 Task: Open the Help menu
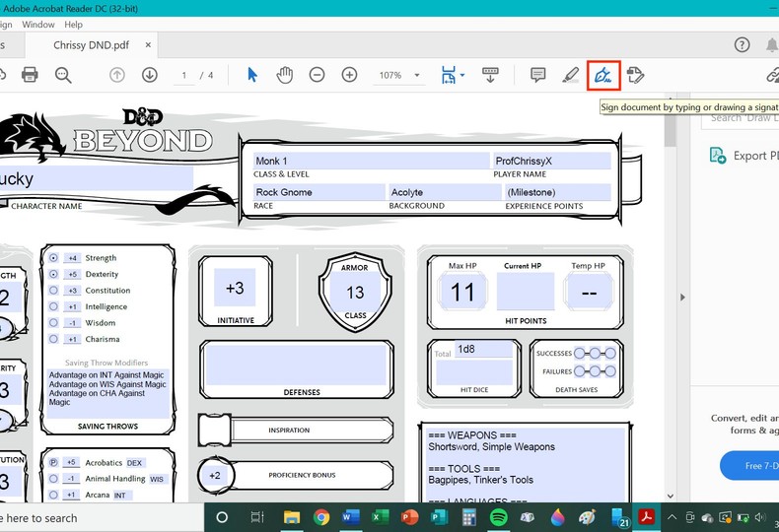tap(74, 25)
